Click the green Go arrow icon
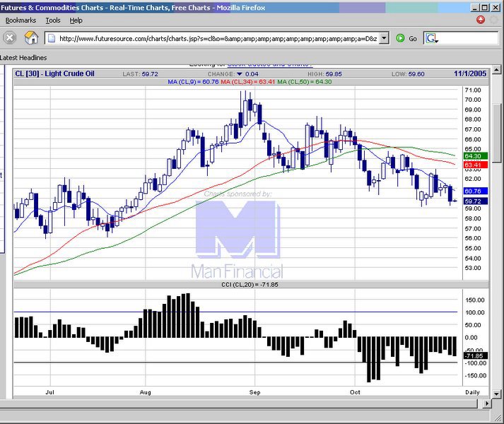 click(400, 38)
